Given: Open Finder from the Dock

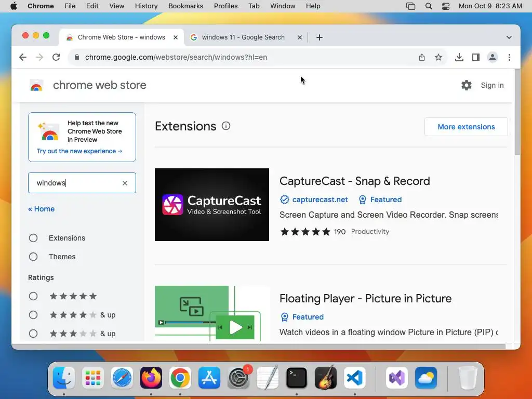Looking at the screenshot, I should (x=64, y=378).
